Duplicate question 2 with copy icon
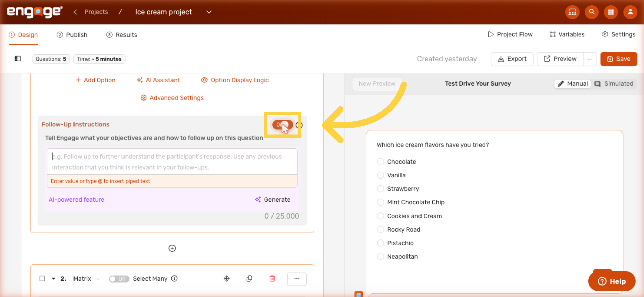The height and width of the screenshot is (297, 644). coord(249,278)
